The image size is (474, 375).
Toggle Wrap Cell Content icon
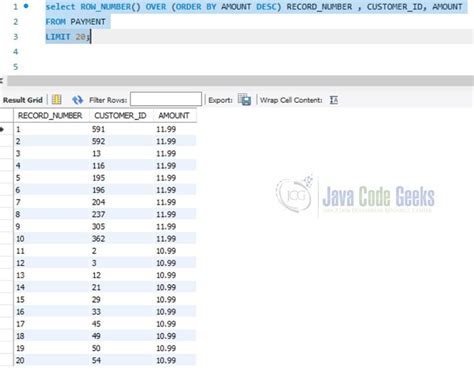coord(334,100)
